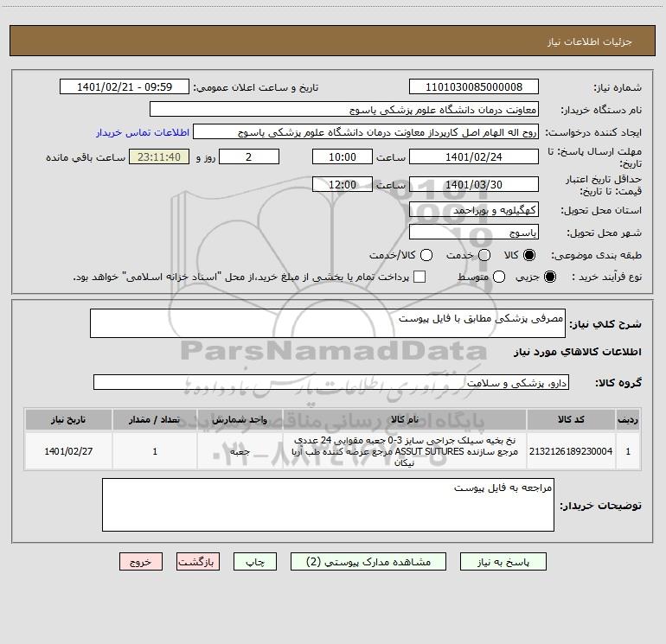Click the price validity date 1401/03/30
The image size is (666, 644).
point(474,184)
